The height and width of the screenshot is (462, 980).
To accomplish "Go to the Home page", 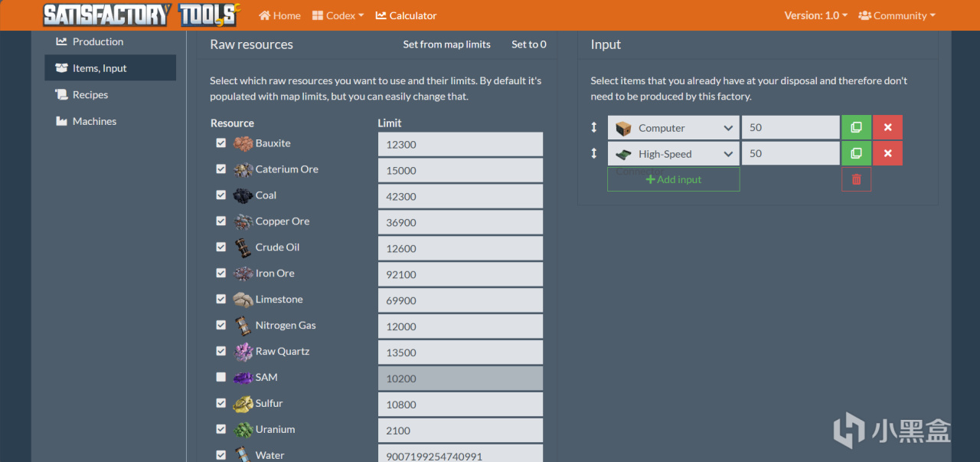I will 279,15.
